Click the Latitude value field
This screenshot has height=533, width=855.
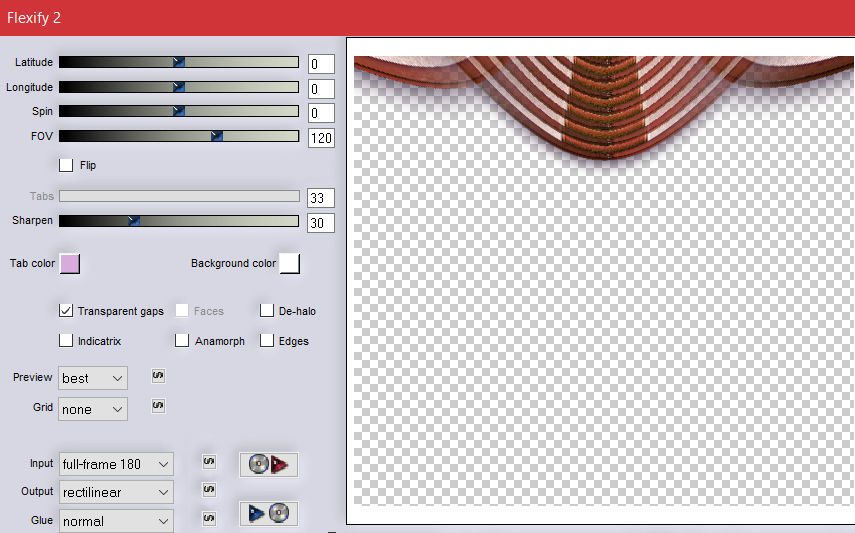[321, 64]
